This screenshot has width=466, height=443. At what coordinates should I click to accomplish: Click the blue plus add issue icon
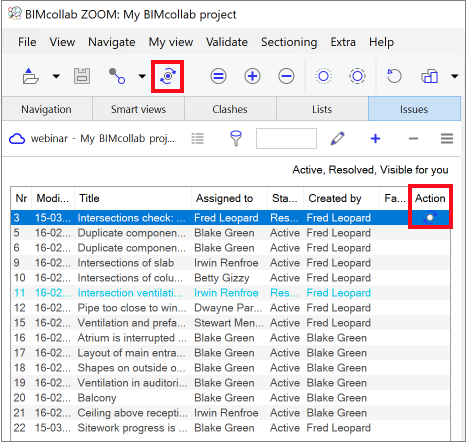376,139
